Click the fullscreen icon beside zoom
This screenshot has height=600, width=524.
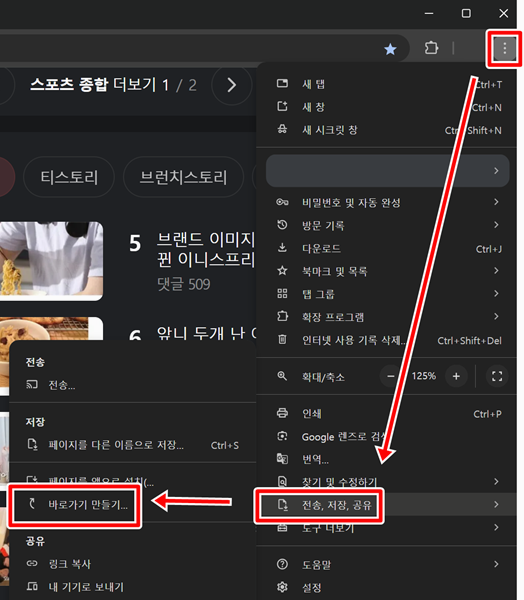pyautogui.click(x=497, y=376)
